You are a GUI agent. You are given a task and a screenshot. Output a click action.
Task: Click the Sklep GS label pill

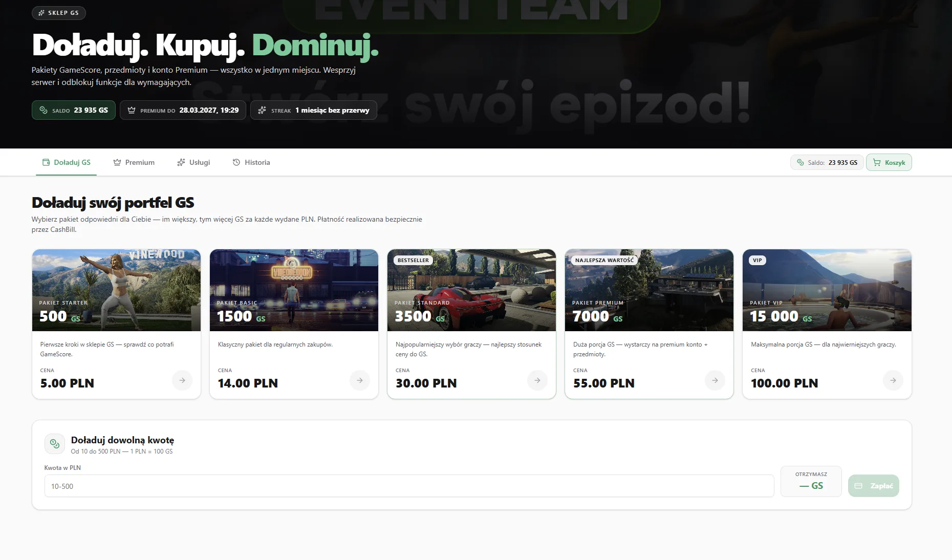(x=59, y=13)
